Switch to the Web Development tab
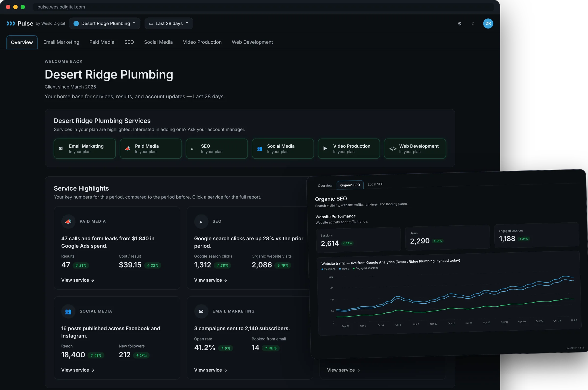The height and width of the screenshot is (390, 588). pos(252,42)
